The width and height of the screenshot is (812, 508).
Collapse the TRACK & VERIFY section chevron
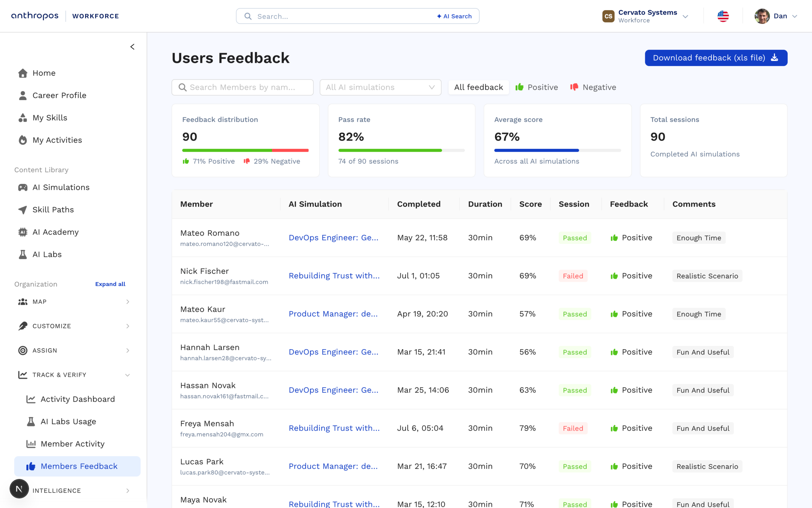(128, 375)
